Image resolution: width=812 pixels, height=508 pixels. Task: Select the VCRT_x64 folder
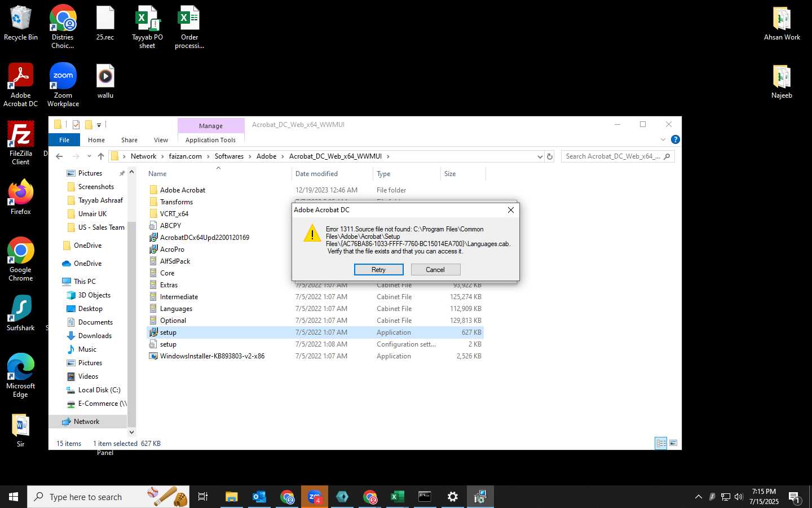(x=174, y=214)
